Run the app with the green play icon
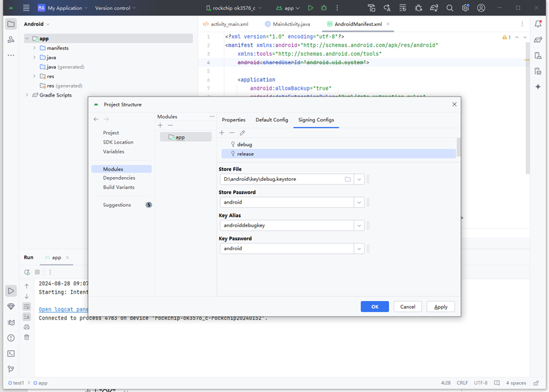The image size is (549, 392). 310,7
